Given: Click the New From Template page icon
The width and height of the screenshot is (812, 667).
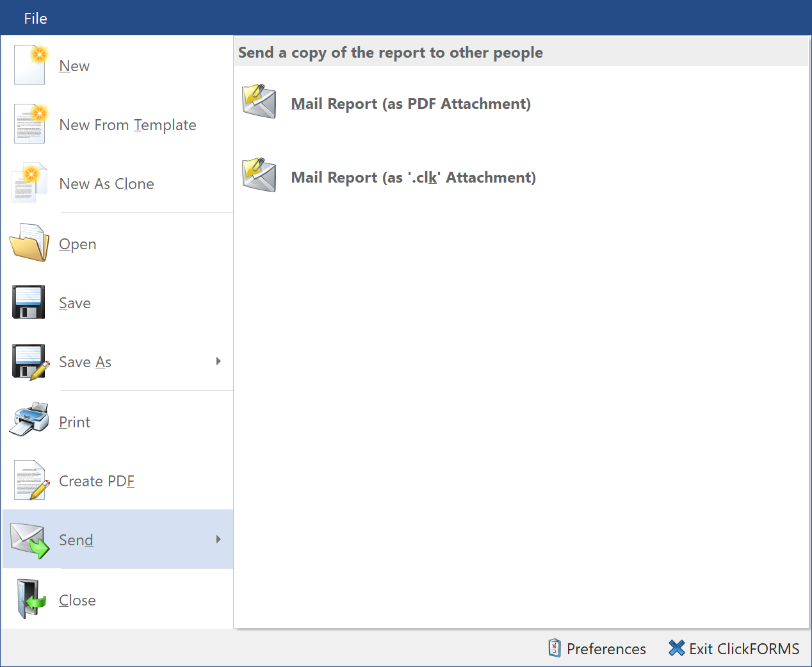Looking at the screenshot, I should (x=29, y=124).
